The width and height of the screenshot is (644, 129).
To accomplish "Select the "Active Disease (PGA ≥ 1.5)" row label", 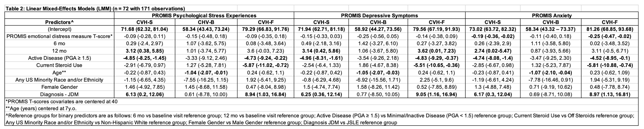I will (59, 58).
